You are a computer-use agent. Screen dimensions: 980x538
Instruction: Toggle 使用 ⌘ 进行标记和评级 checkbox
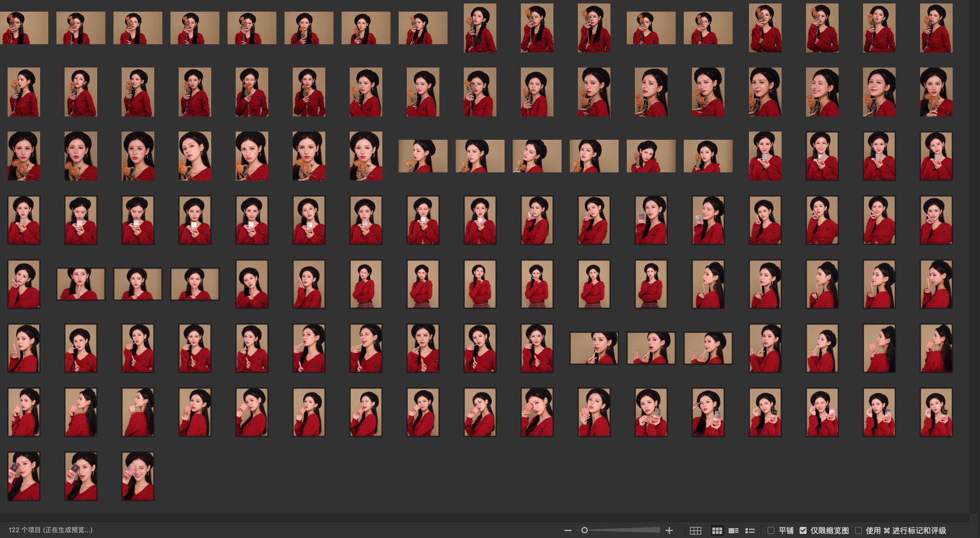click(858, 530)
